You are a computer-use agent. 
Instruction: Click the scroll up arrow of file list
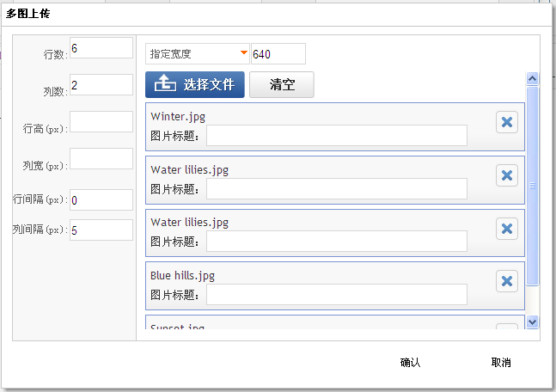pyautogui.click(x=532, y=78)
